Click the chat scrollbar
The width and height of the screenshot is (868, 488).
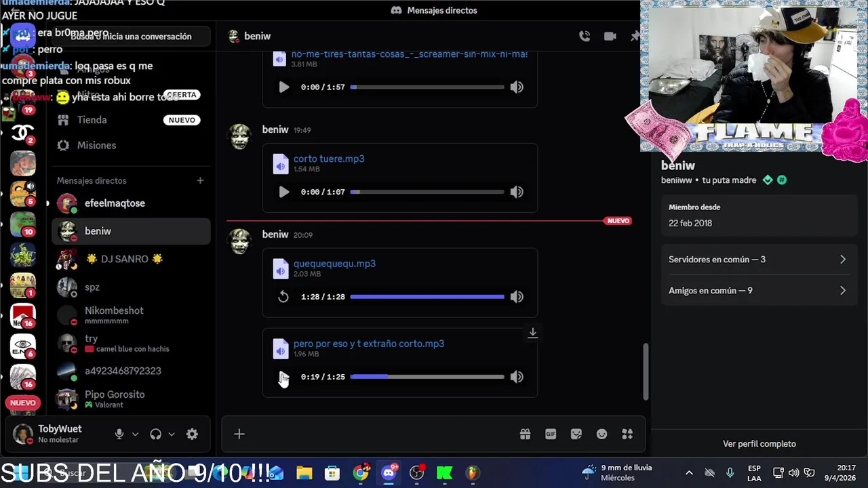(646, 371)
